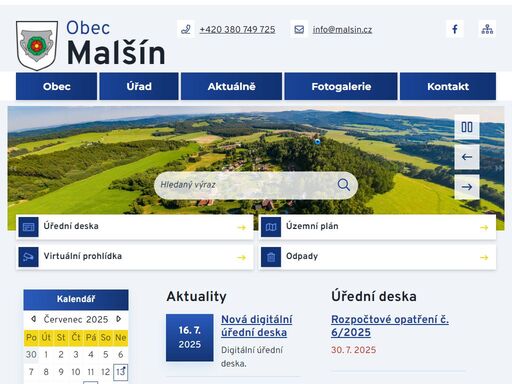Open the Úřad menu
512x384 pixels.
139,86
